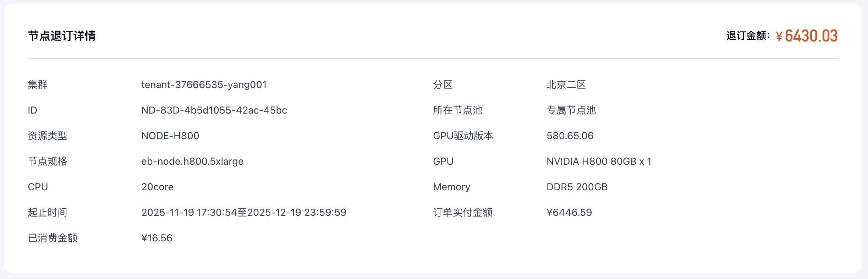Click the GPU value NVIDIA H800 80GB x 1
Screen dimensions: 868x279
(x=599, y=161)
